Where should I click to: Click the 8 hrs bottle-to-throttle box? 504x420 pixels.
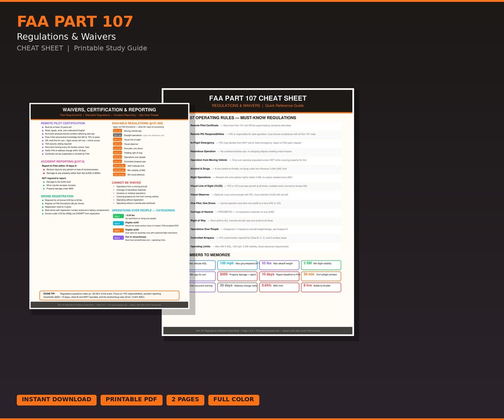321,287
